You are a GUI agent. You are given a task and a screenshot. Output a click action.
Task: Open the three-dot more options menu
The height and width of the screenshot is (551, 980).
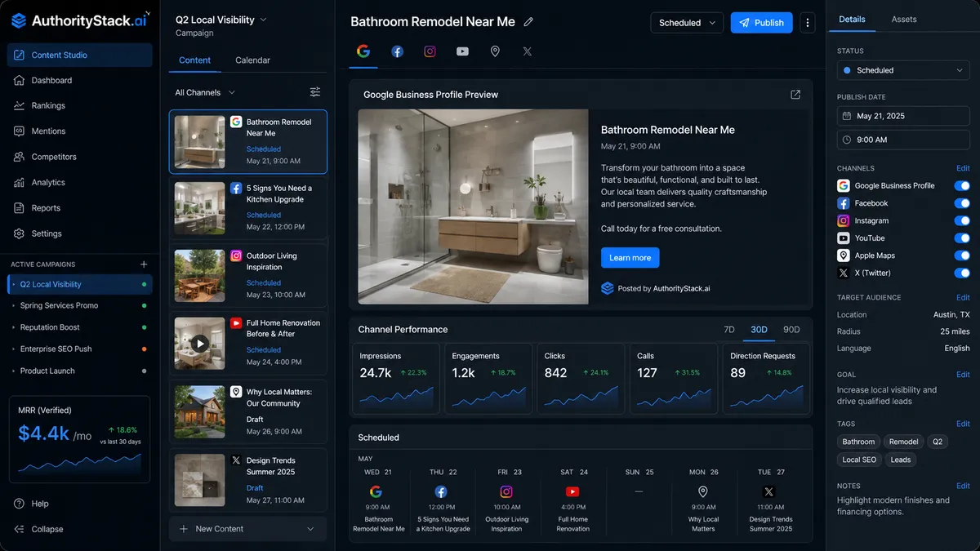click(x=808, y=23)
